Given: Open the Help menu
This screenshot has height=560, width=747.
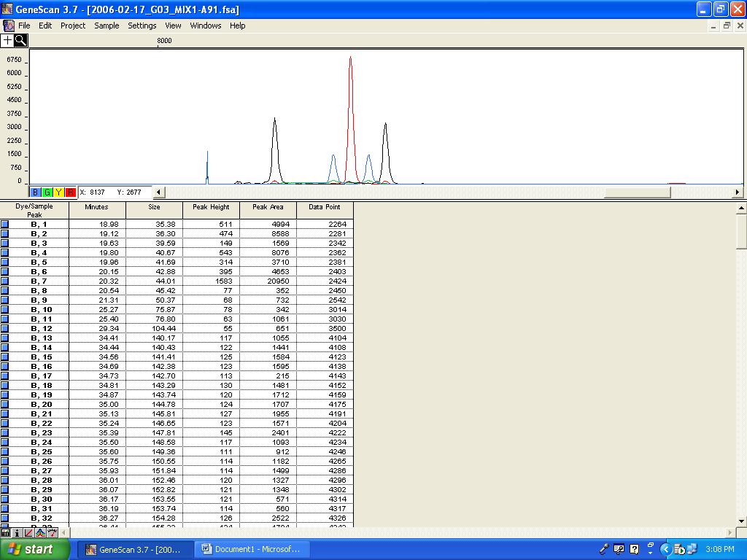Looking at the screenshot, I should coord(237,26).
